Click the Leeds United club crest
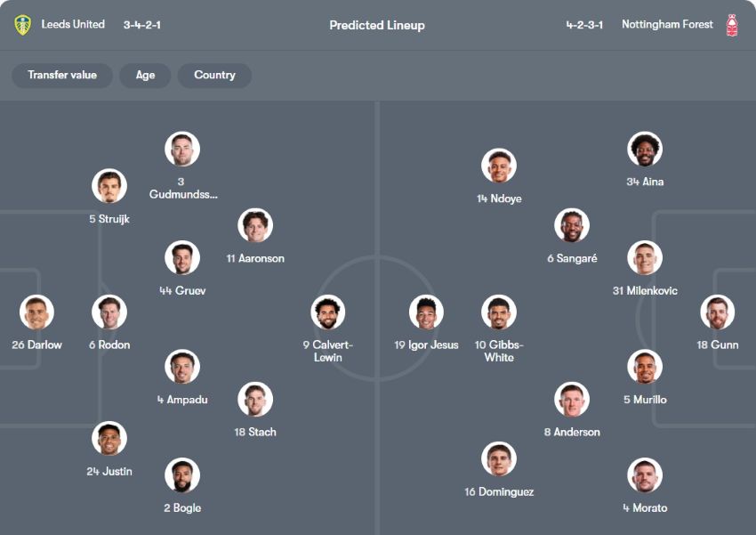 pyautogui.click(x=22, y=25)
